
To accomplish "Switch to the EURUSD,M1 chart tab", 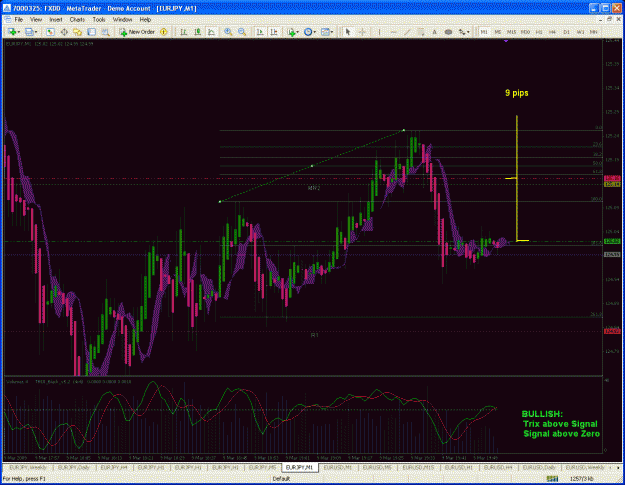I will tap(337, 467).
